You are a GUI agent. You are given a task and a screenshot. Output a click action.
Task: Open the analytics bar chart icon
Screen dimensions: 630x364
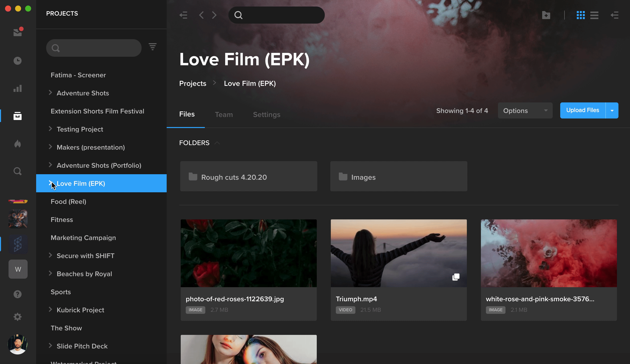coord(18,88)
